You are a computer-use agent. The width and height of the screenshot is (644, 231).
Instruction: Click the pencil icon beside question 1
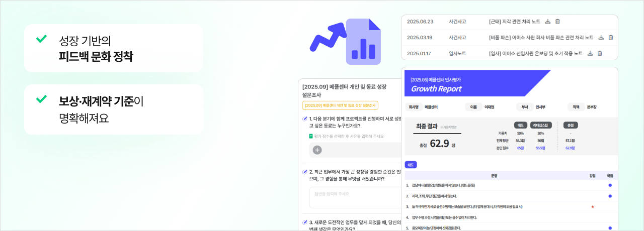tap(305, 119)
